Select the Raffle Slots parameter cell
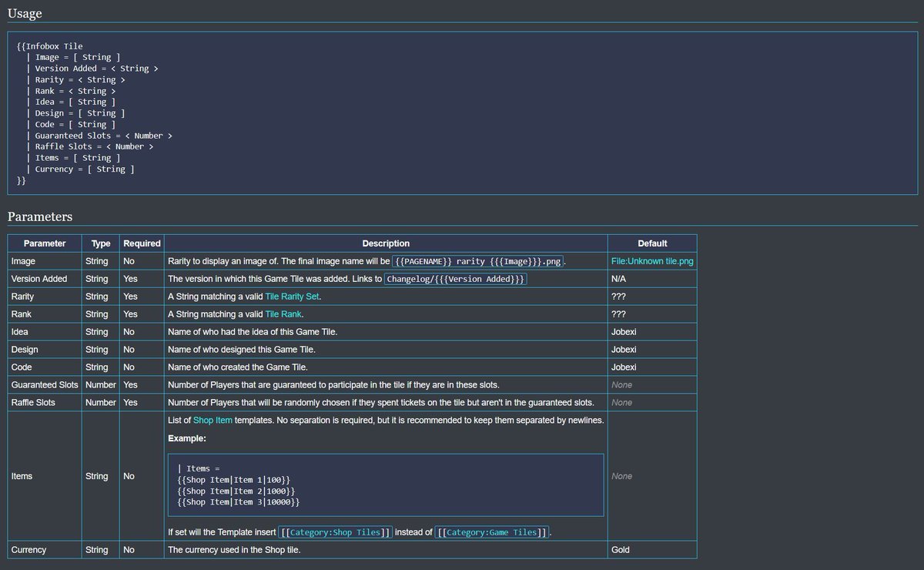Screen dimensions: 924x570 point(45,402)
